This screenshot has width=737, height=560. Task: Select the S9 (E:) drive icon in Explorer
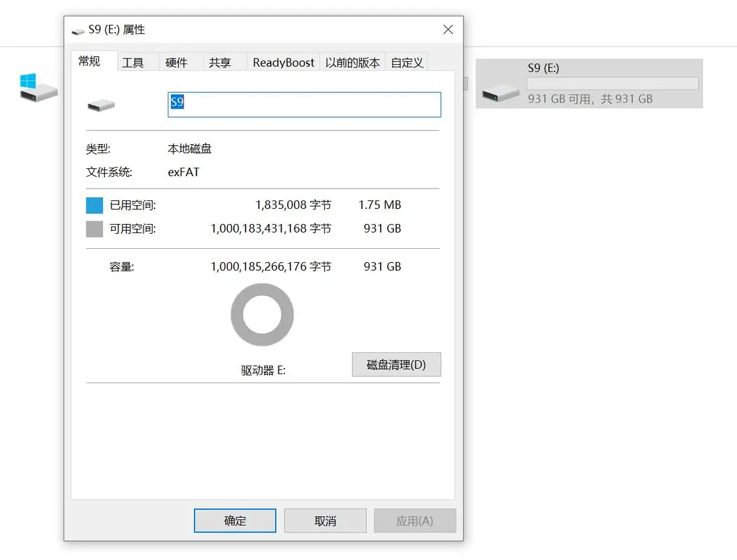tap(501, 92)
